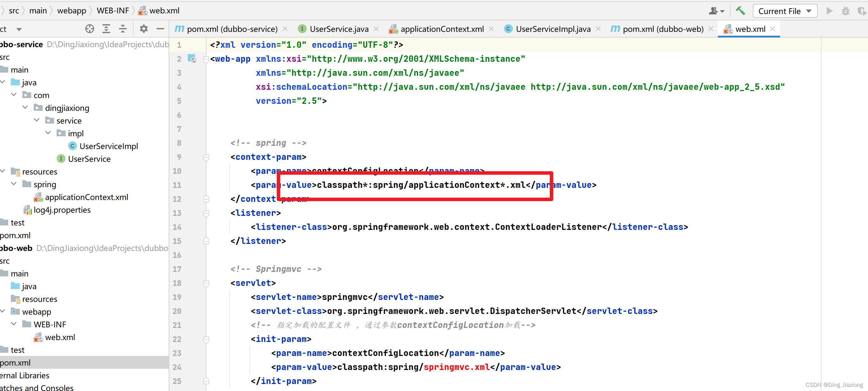This screenshot has width=868, height=391.
Task: Click the Collapse All icon in project panel
Action: (122, 29)
